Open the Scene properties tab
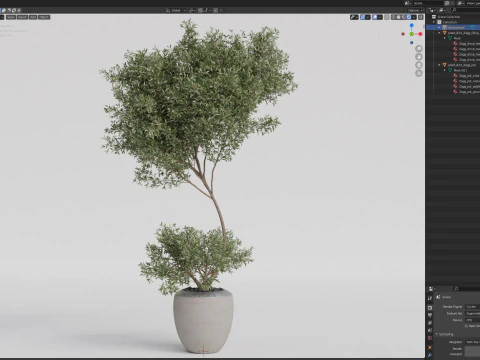480x360 pixels. 430,330
